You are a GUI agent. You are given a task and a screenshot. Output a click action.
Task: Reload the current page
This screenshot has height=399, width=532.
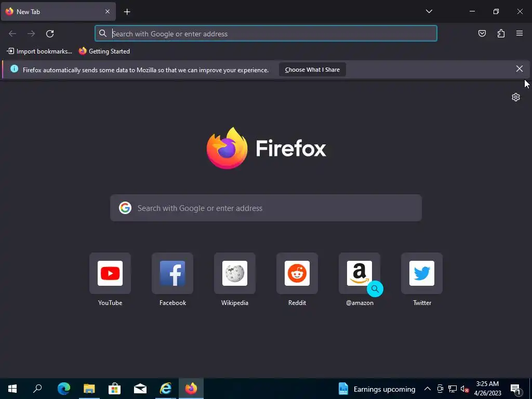coord(50,34)
